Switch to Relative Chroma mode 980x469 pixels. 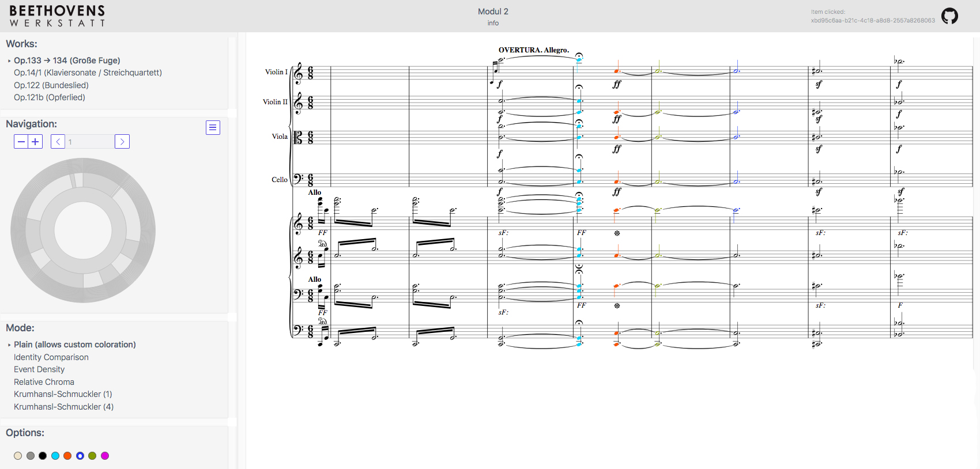point(44,382)
